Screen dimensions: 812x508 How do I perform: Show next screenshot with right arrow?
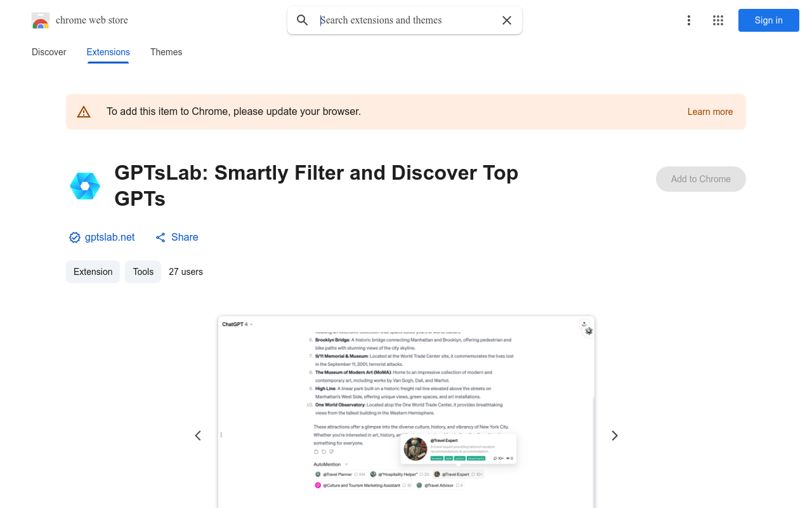pyautogui.click(x=615, y=436)
